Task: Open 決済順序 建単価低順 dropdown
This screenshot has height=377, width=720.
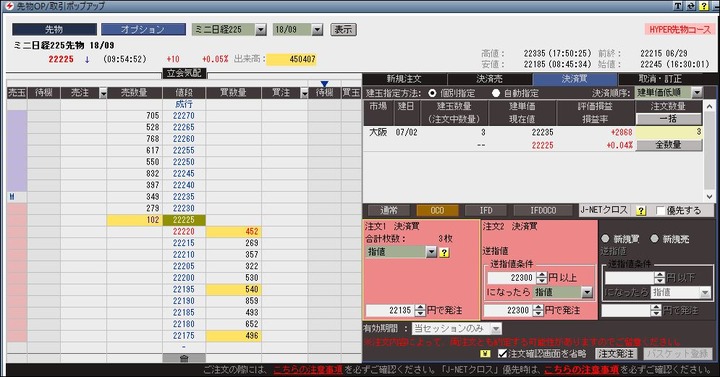Action: click(x=697, y=93)
